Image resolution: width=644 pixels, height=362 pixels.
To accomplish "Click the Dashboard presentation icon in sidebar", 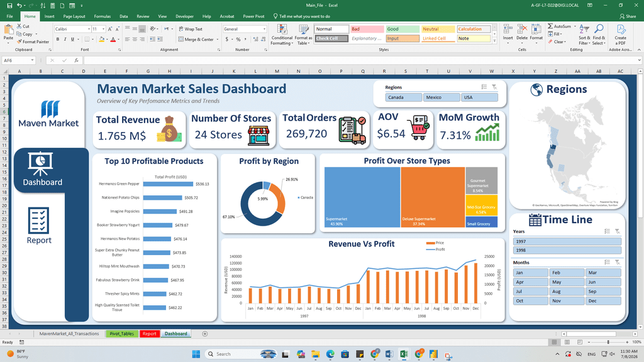I will tap(40, 163).
